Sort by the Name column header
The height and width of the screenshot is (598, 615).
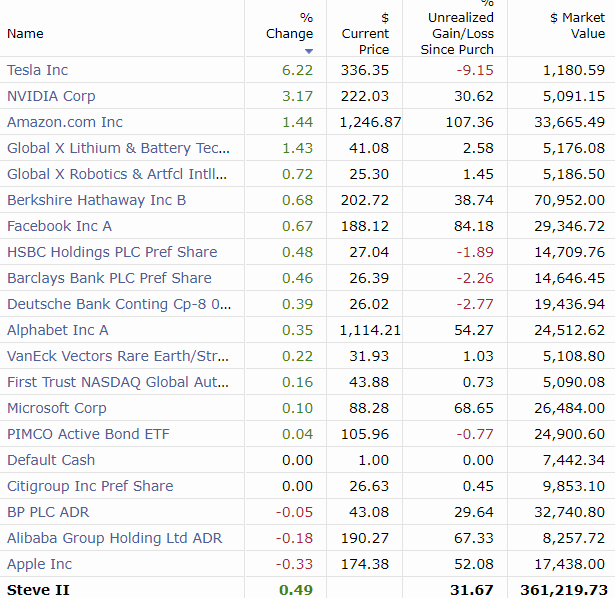coord(25,34)
